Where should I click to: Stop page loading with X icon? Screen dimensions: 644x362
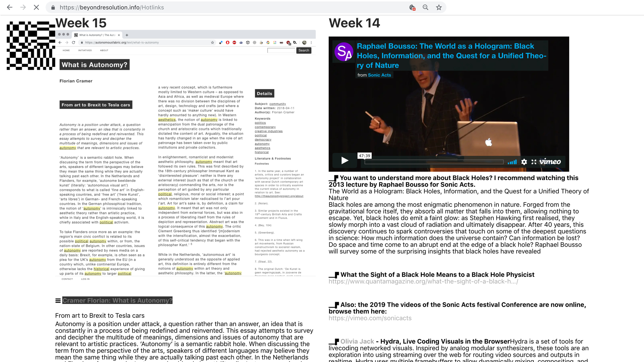36,7
